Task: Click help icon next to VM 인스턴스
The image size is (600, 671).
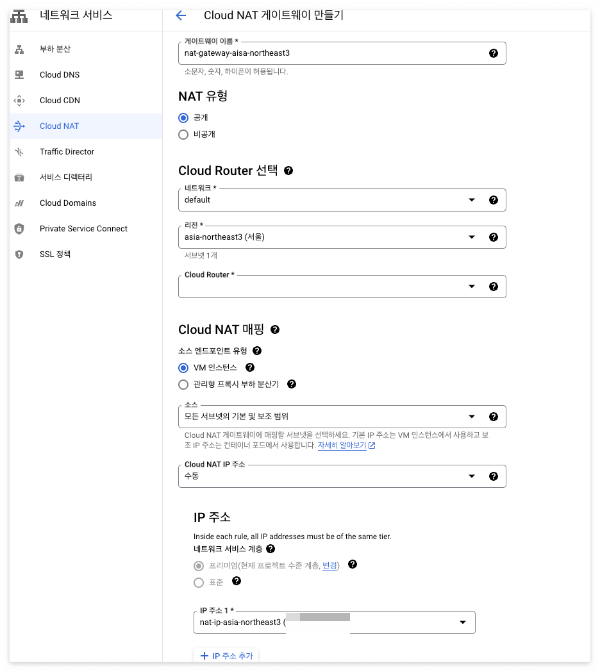Action: pos(250,368)
